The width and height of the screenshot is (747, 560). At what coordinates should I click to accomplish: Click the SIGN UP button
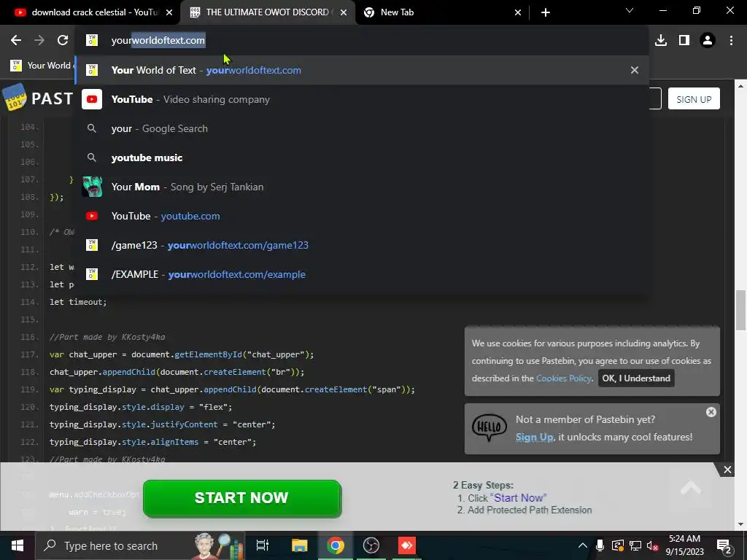click(x=694, y=99)
